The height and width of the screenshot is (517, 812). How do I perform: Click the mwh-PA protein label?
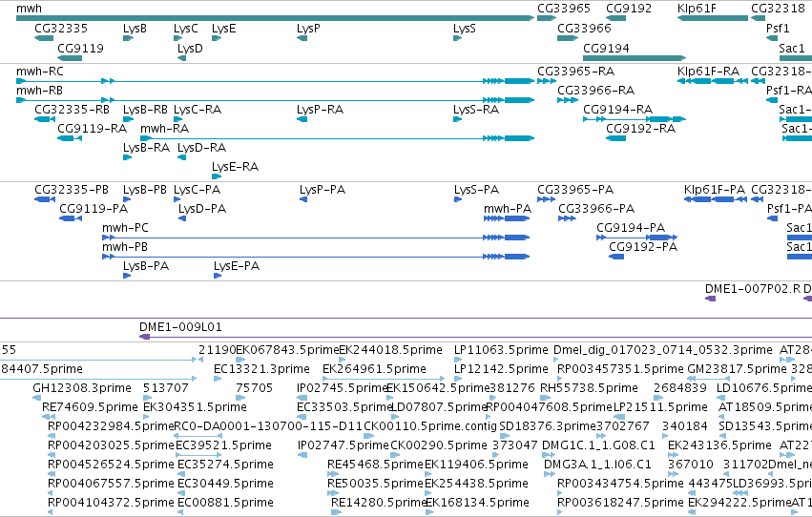(508, 209)
